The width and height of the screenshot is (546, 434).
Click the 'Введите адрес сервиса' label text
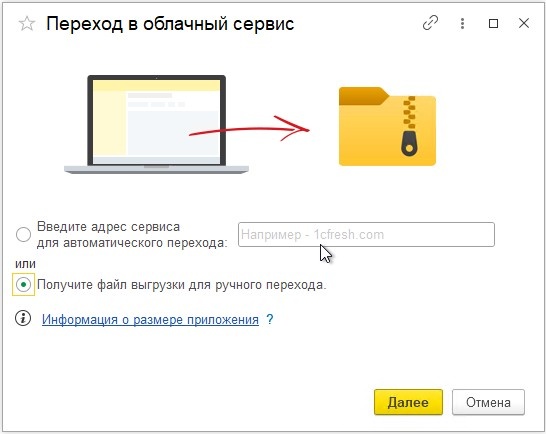coord(108,227)
